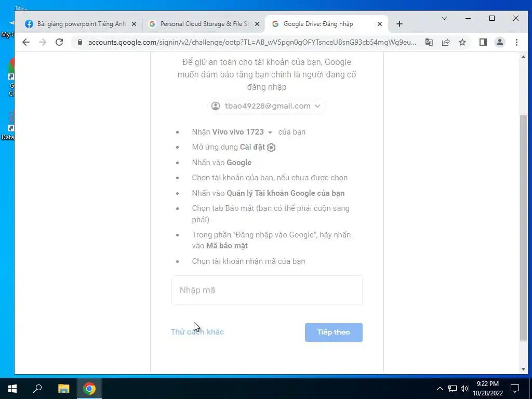
Task: Open Windows taskbar search
Action: tap(37, 389)
